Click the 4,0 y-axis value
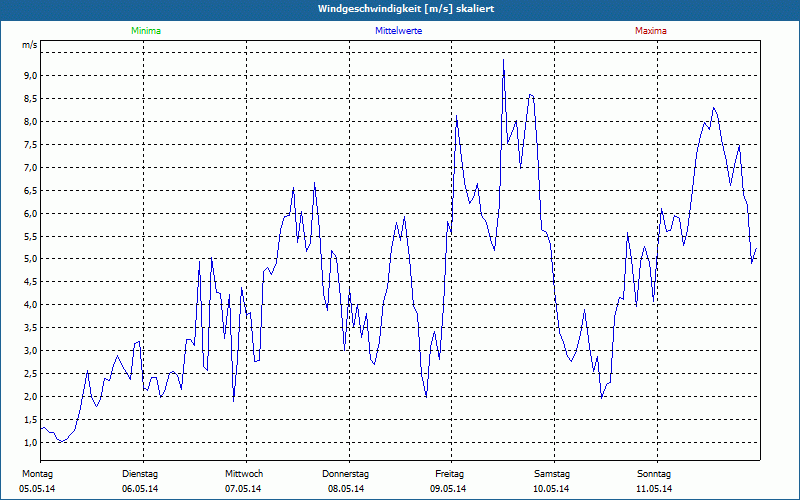 click(31, 305)
